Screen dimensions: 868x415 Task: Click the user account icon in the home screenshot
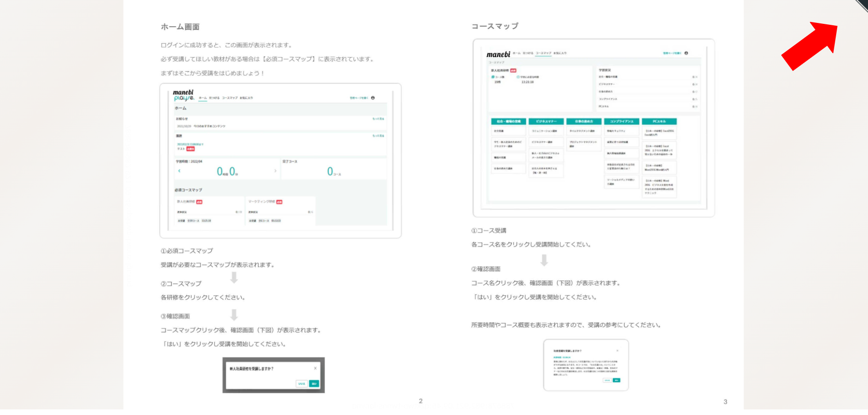[373, 98]
